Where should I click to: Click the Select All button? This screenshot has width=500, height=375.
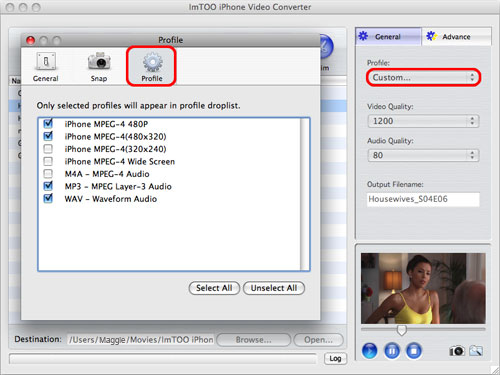tap(214, 288)
